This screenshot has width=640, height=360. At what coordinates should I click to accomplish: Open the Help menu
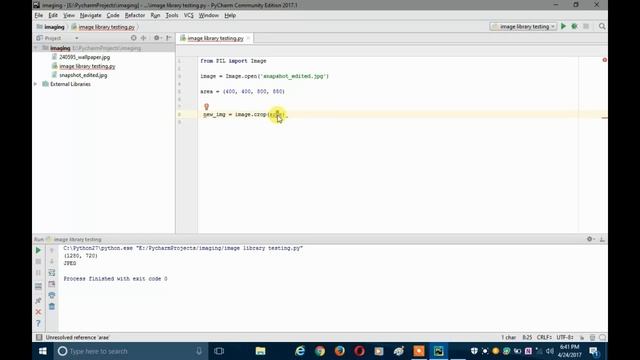(230, 16)
